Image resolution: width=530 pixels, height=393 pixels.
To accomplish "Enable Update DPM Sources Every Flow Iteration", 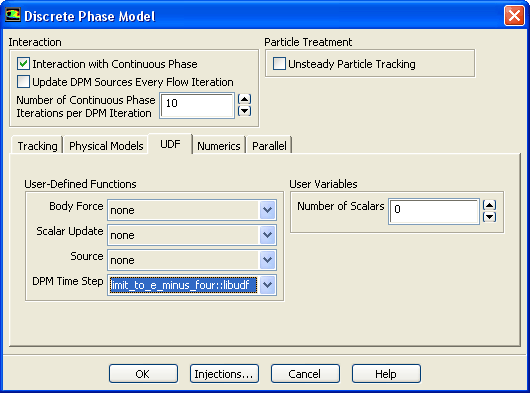I will tap(23, 81).
